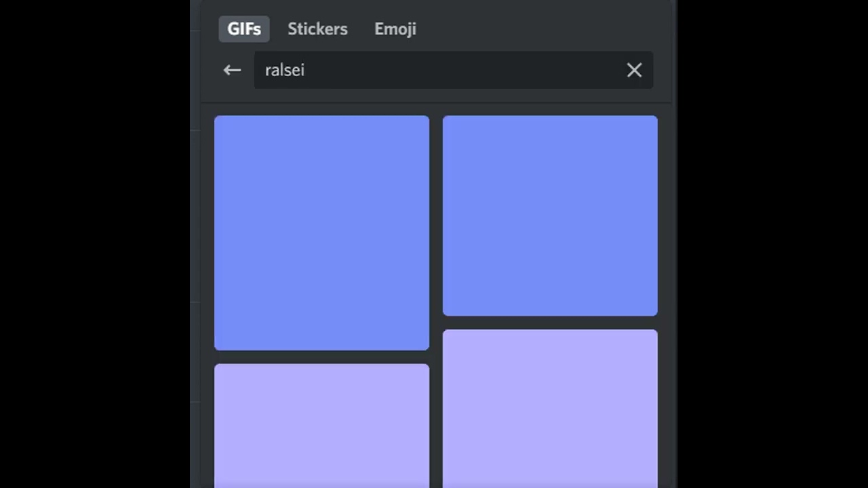Return to GIF categories via left arrow
Viewport: 868px width, 488px height.
[232, 70]
